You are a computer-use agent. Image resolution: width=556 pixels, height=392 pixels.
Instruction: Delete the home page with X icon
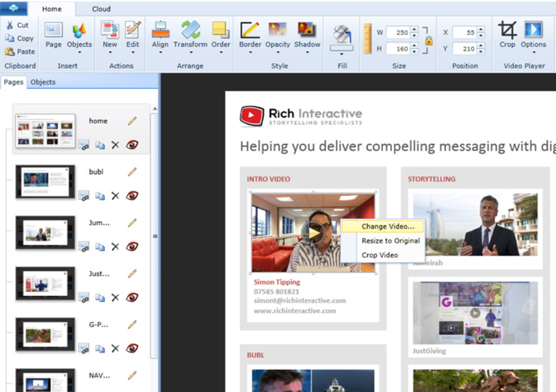[115, 145]
